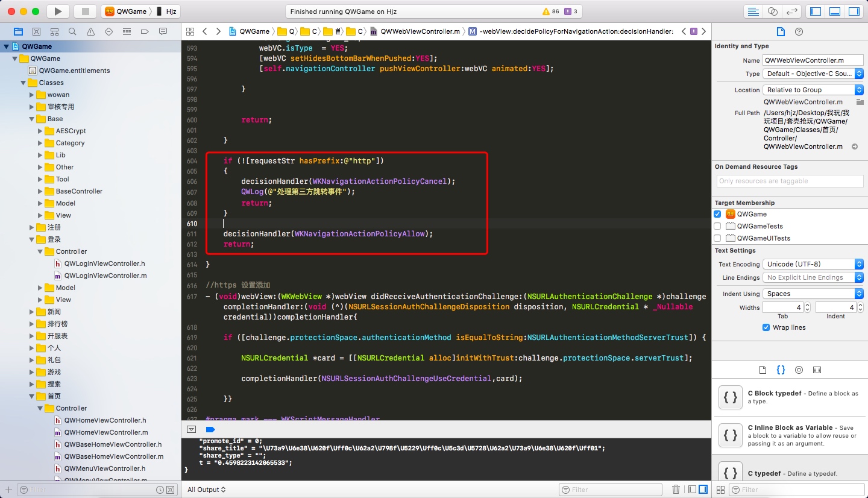The image size is (868, 498).
Task: Select QWHomeViewController.h in navigator
Action: pos(105,420)
